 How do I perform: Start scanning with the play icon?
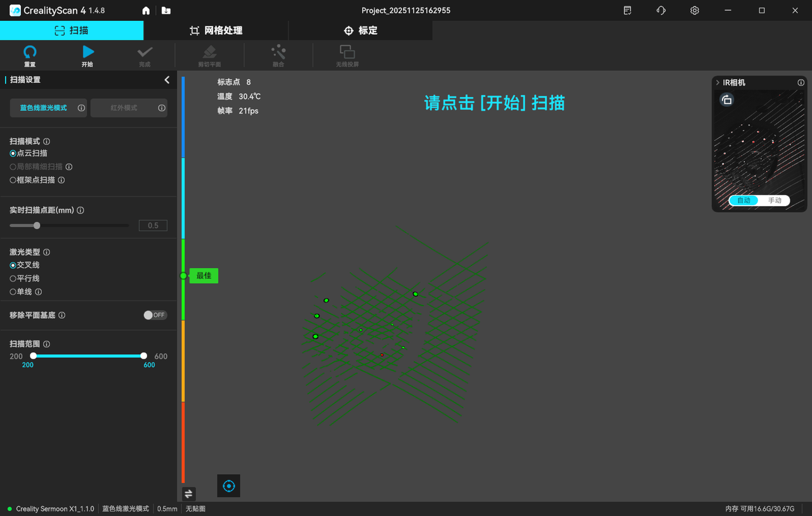(x=88, y=53)
